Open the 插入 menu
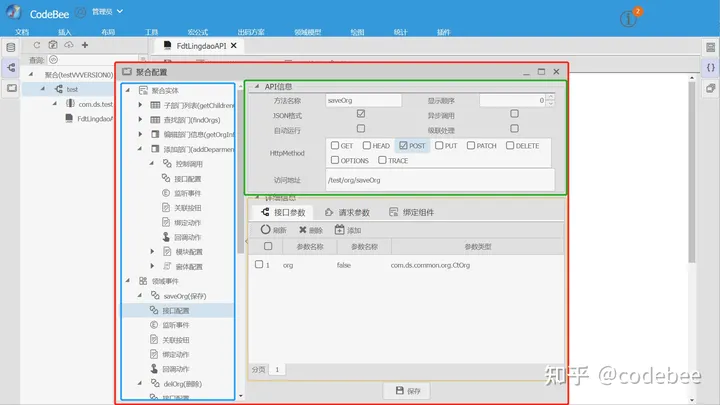 coord(65,32)
